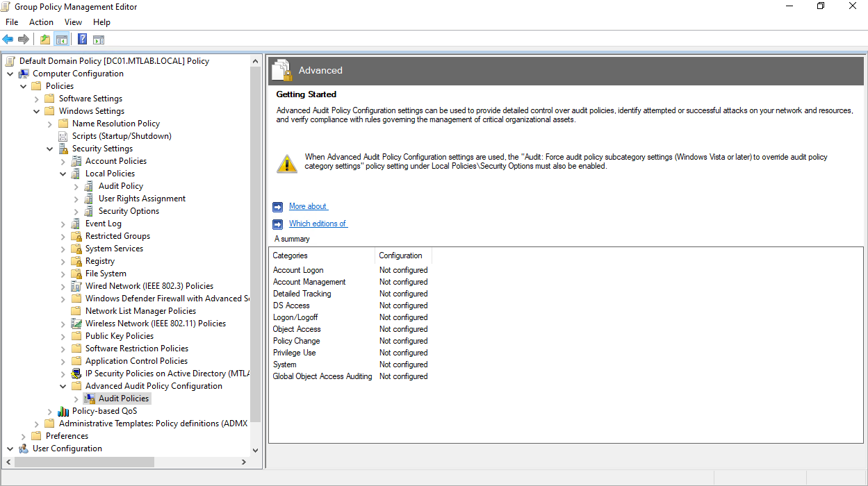Select Network List Manager Policies tree item
868x486 pixels.
(x=140, y=311)
